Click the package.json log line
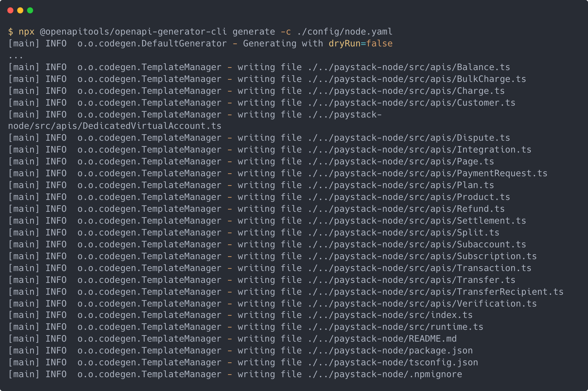Image resolution: width=588 pixels, height=391 pixels. pyautogui.click(x=240, y=351)
